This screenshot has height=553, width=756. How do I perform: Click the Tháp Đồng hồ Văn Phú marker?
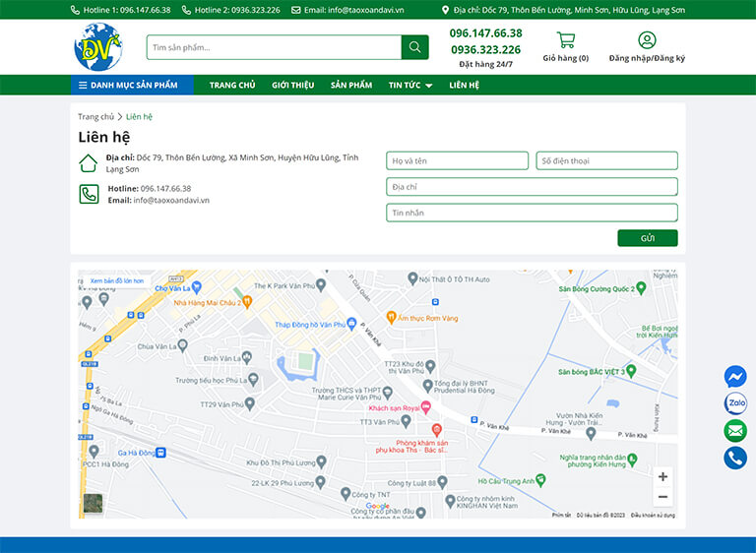click(x=351, y=324)
